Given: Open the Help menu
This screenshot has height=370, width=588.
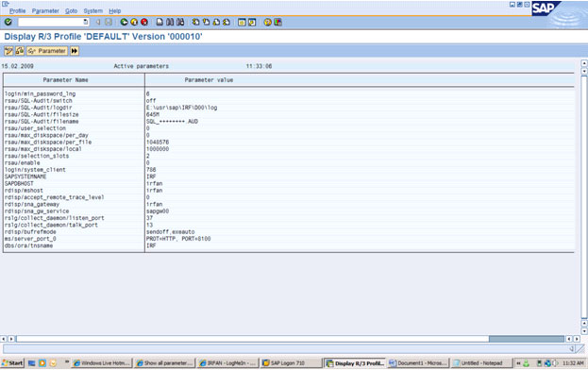Looking at the screenshot, I should (x=115, y=11).
